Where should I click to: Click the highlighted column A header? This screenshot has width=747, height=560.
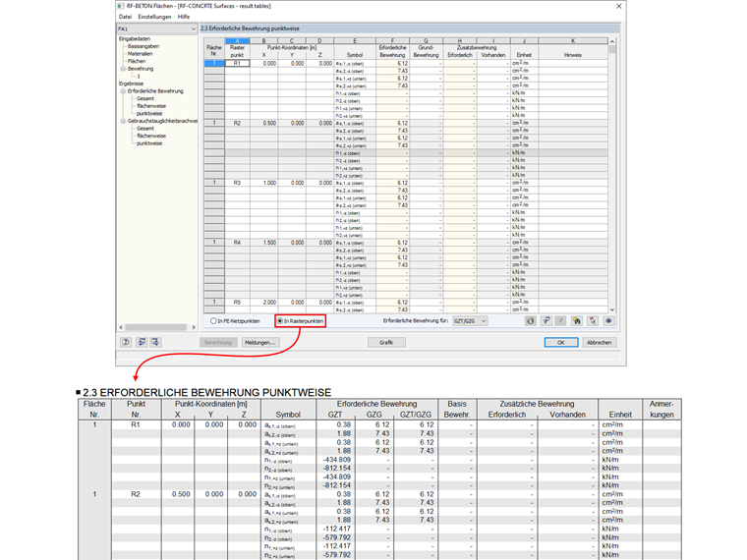pyautogui.click(x=237, y=41)
